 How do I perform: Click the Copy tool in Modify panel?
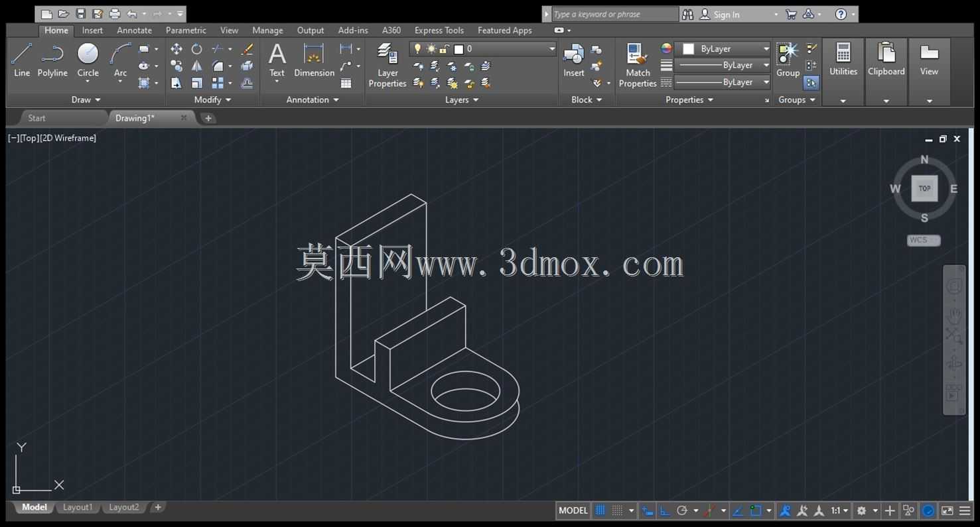click(176, 66)
